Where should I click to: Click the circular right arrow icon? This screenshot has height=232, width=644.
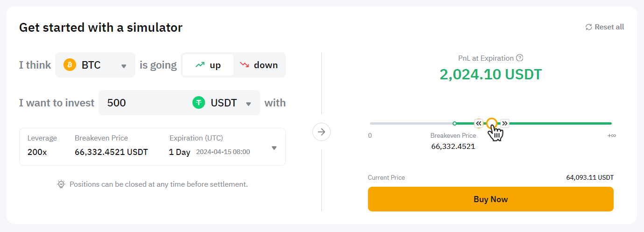321,132
